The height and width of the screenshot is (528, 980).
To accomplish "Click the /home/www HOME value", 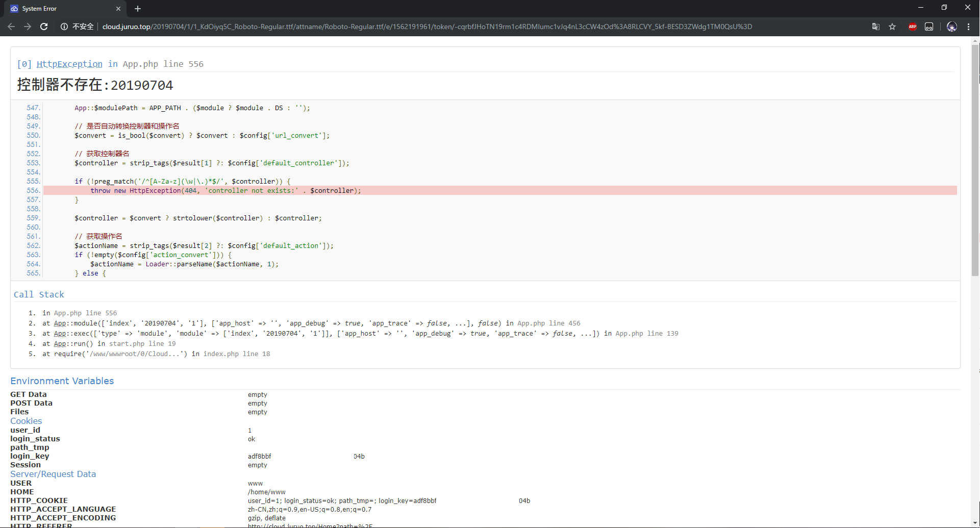I will coord(267,492).
